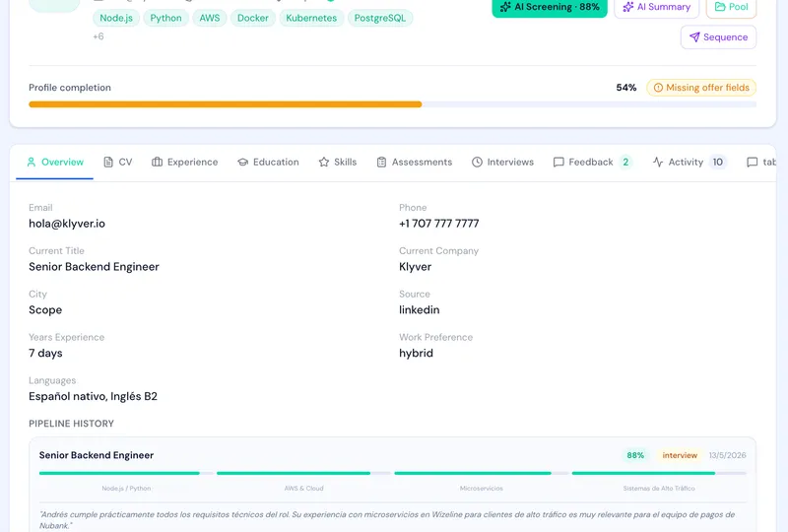This screenshot has height=532, width=788.
Task: Open the AI Screening 88% button
Action: pos(550,7)
